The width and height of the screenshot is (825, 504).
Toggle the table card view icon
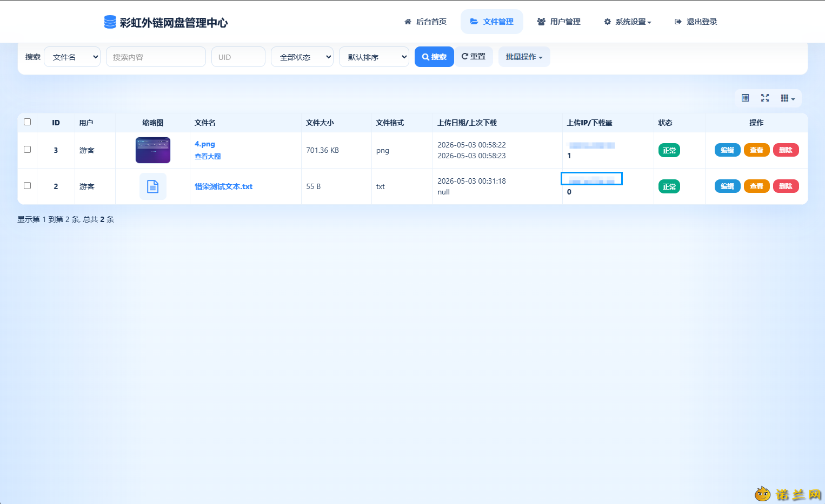(x=745, y=98)
